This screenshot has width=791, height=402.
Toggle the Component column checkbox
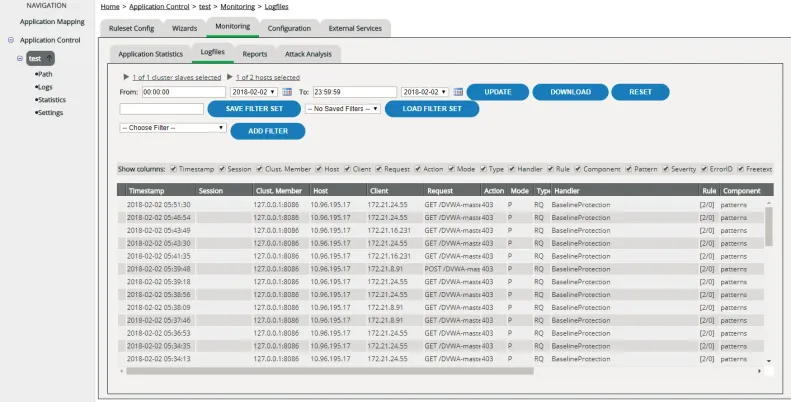point(578,169)
